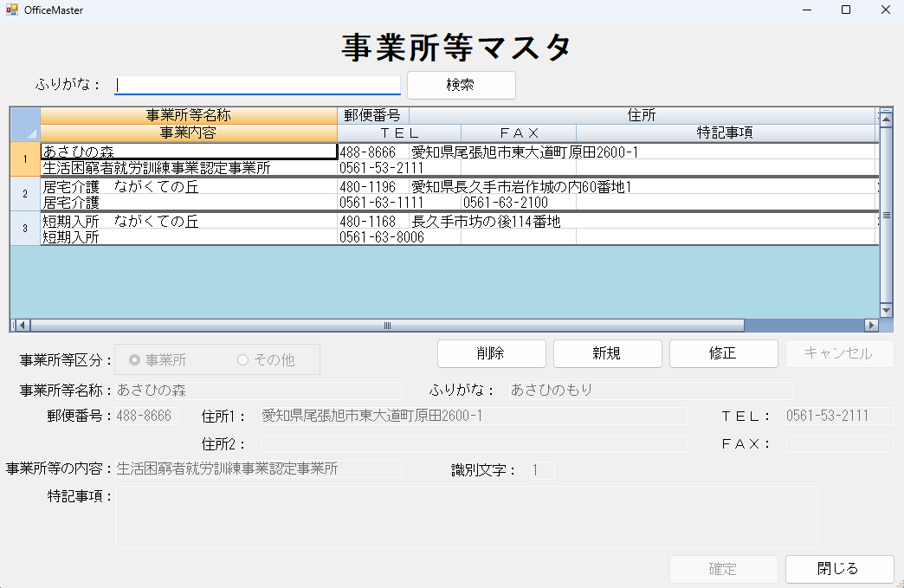The width and height of the screenshot is (904, 588).
Task: Click the 特記事項 multiline text area
Action: click(x=467, y=516)
